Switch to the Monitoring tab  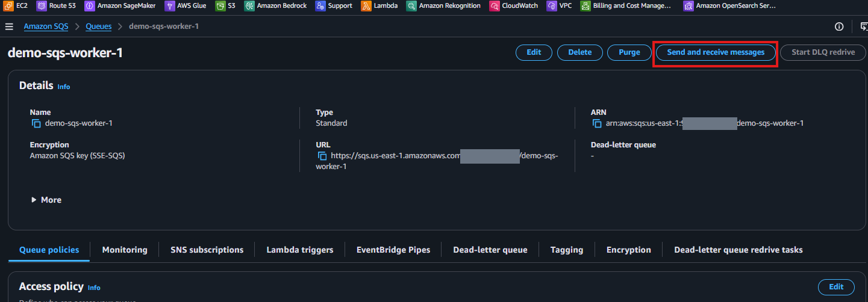pyautogui.click(x=125, y=250)
